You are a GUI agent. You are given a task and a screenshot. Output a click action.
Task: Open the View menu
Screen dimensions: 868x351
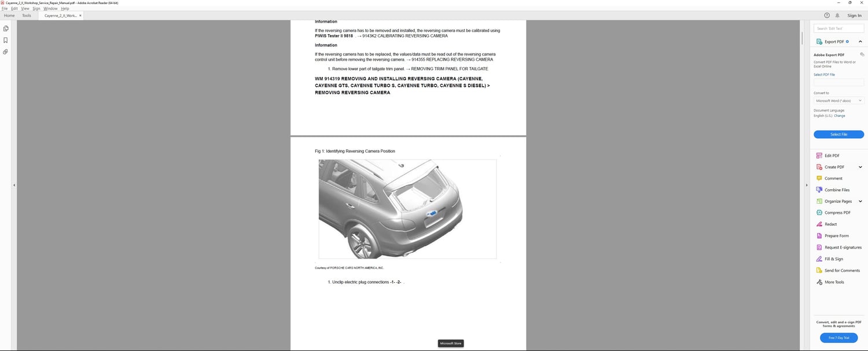25,9
